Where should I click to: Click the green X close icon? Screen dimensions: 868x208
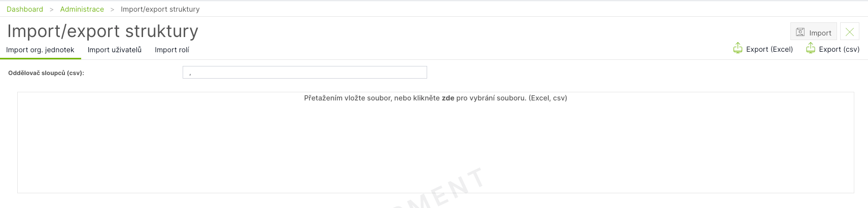pos(850,32)
